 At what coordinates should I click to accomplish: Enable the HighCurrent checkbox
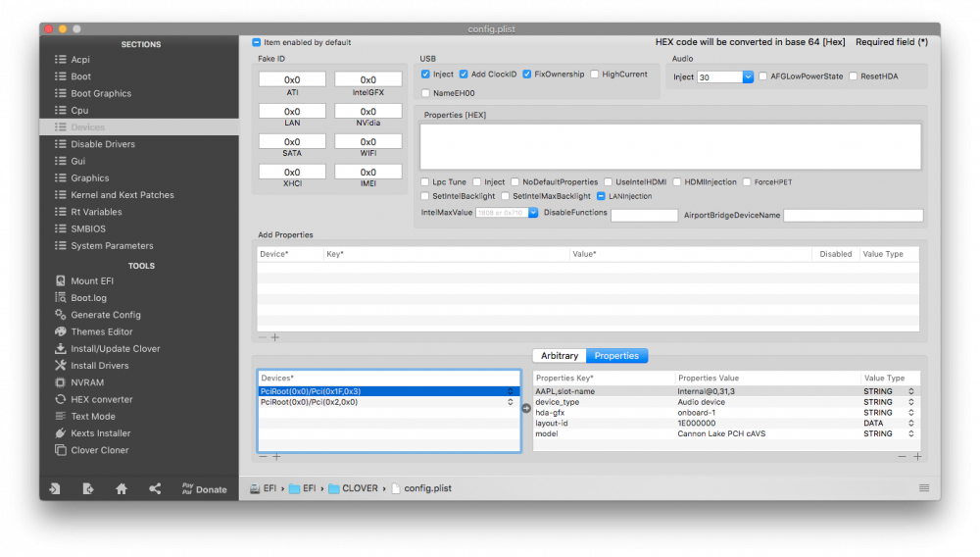(x=595, y=74)
